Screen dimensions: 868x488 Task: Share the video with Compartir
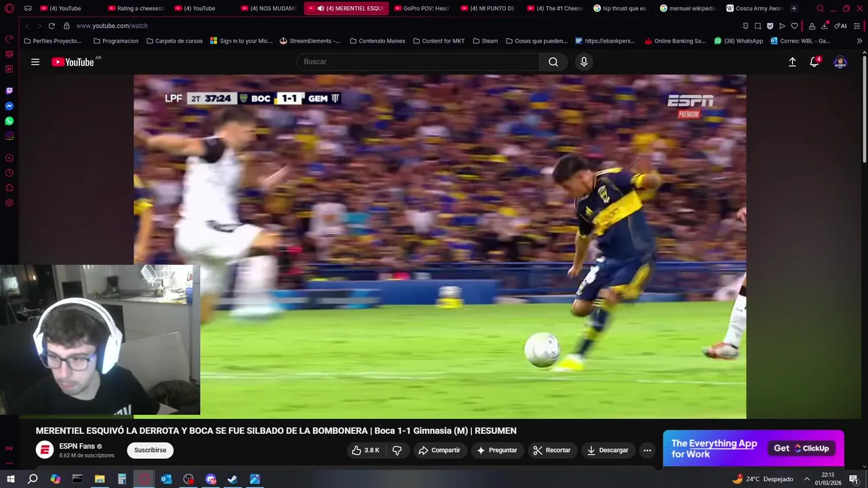click(x=439, y=450)
